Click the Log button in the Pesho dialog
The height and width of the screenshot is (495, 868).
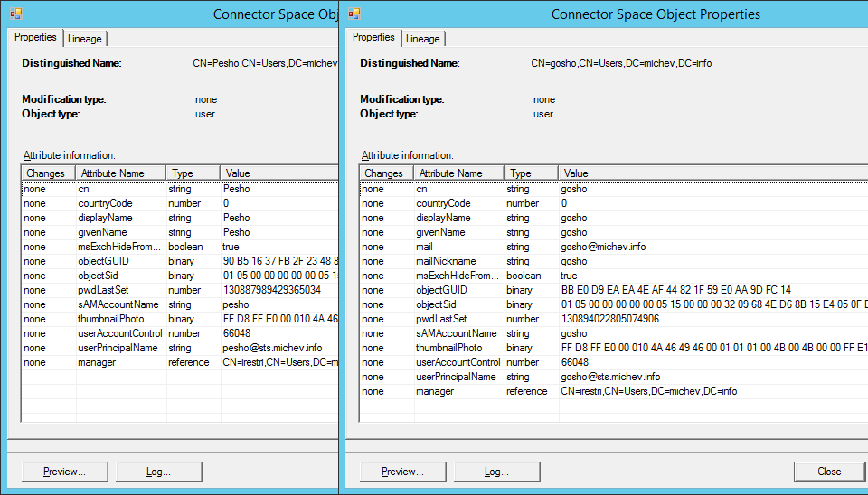pyautogui.click(x=158, y=472)
